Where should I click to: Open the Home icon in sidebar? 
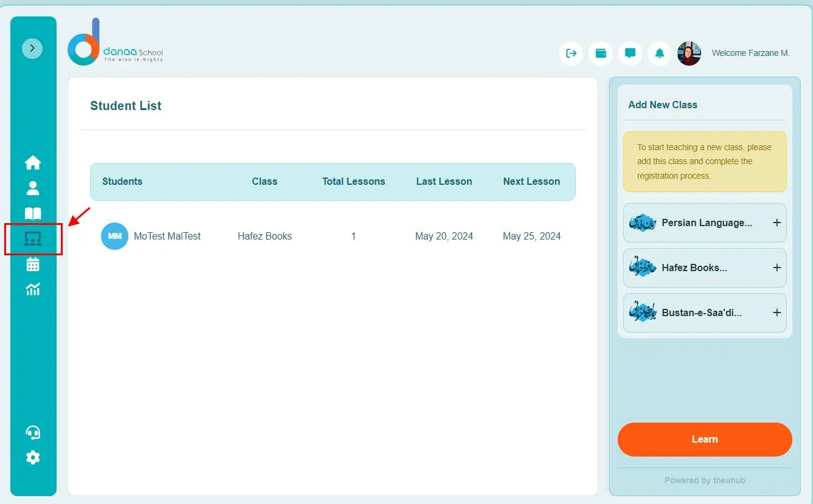click(33, 163)
